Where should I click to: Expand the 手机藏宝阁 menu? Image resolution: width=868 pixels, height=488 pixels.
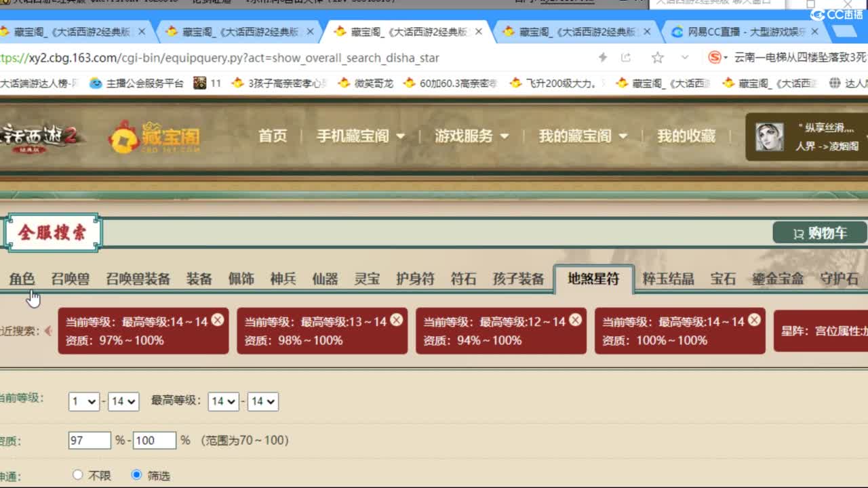click(361, 136)
